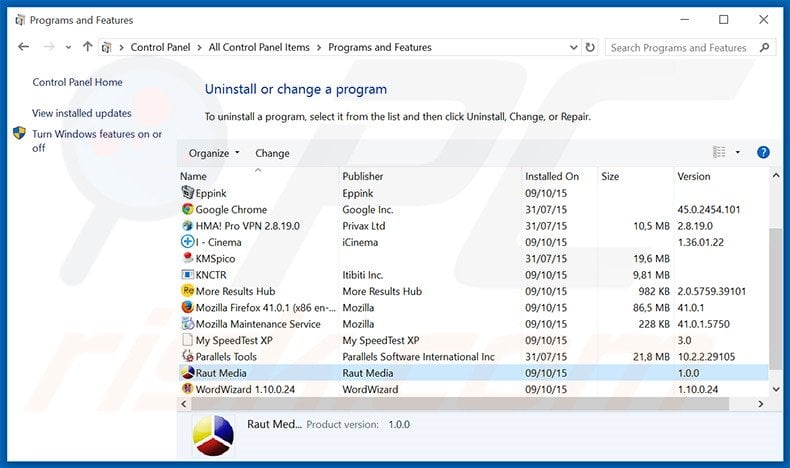Open the Organize dropdown menu
This screenshot has width=790, height=468.
pyautogui.click(x=214, y=153)
